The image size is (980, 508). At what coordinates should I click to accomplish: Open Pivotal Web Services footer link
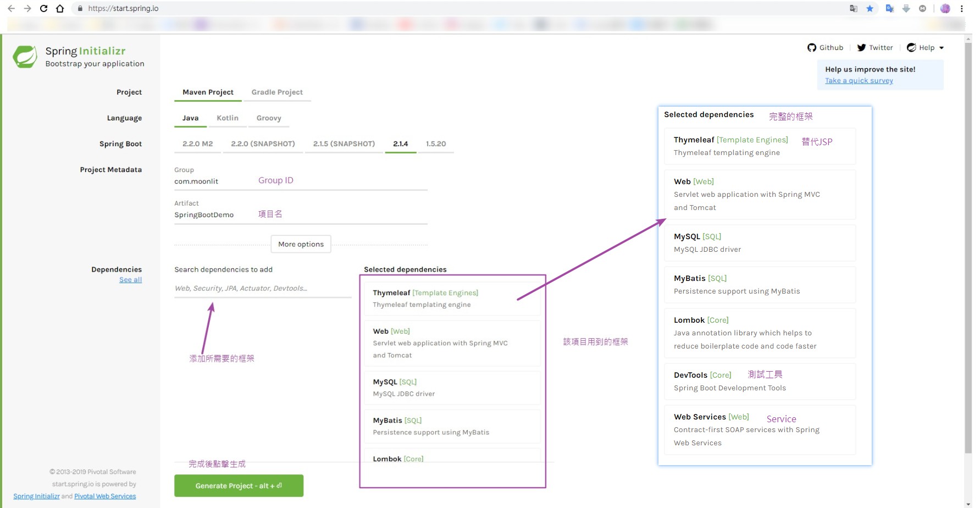click(x=105, y=496)
